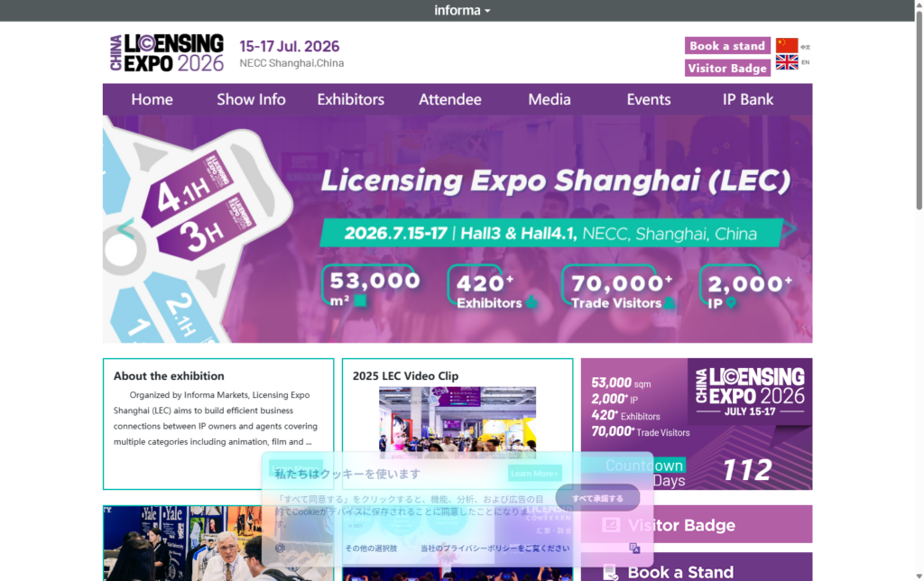Select English via the UK flag icon
Viewport: 924px width, 581px height.
pos(787,62)
